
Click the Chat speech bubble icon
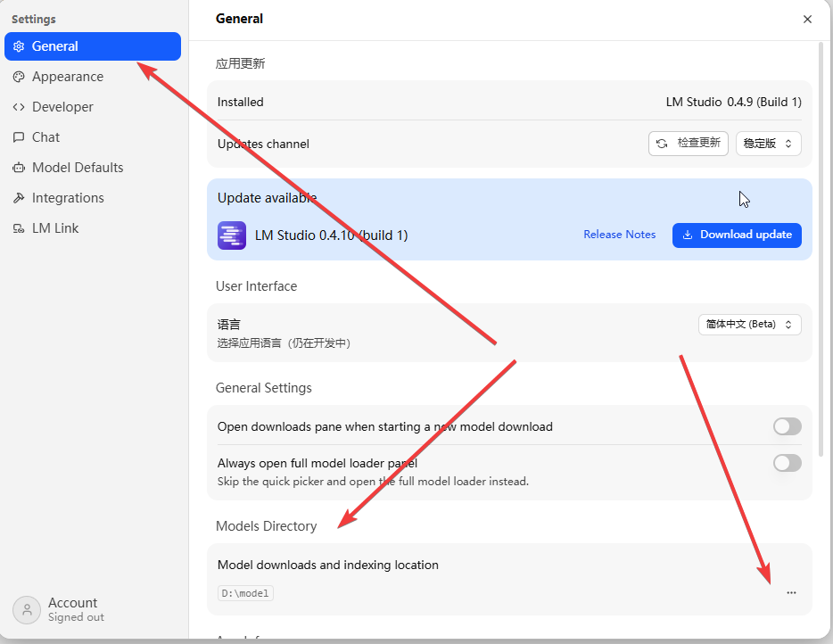point(19,137)
